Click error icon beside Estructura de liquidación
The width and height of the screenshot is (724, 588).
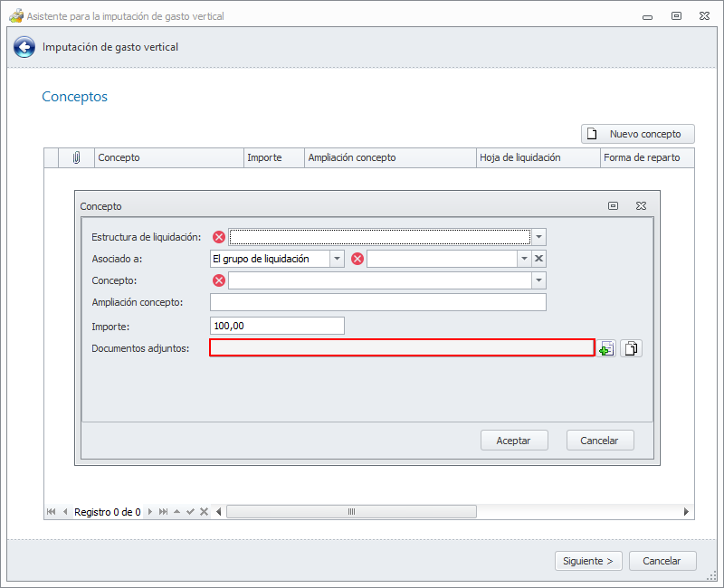click(x=218, y=237)
